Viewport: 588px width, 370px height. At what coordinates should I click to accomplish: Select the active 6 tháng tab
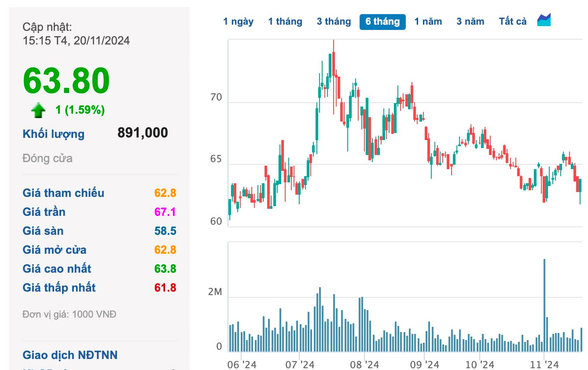pos(382,22)
